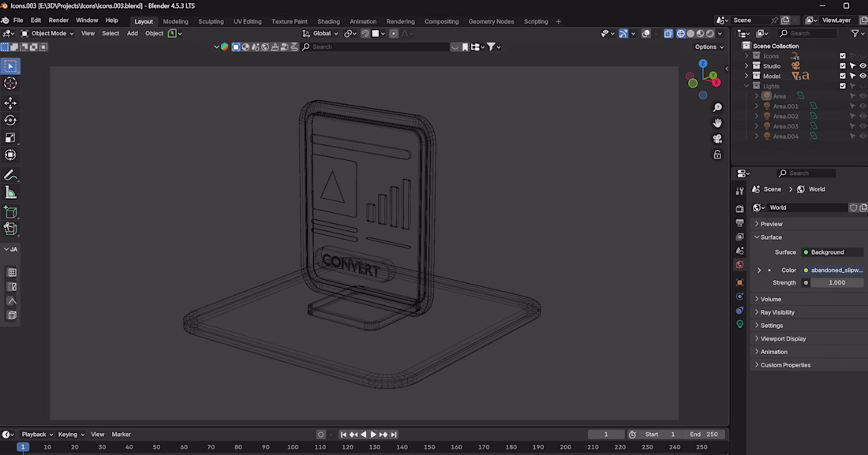
Task: Play the animation forward
Action: point(373,434)
